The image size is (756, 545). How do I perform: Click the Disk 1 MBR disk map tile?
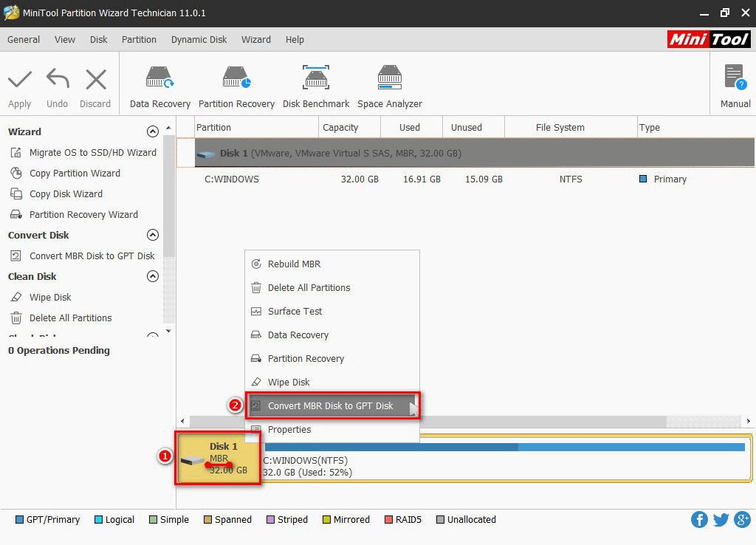click(219, 458)
